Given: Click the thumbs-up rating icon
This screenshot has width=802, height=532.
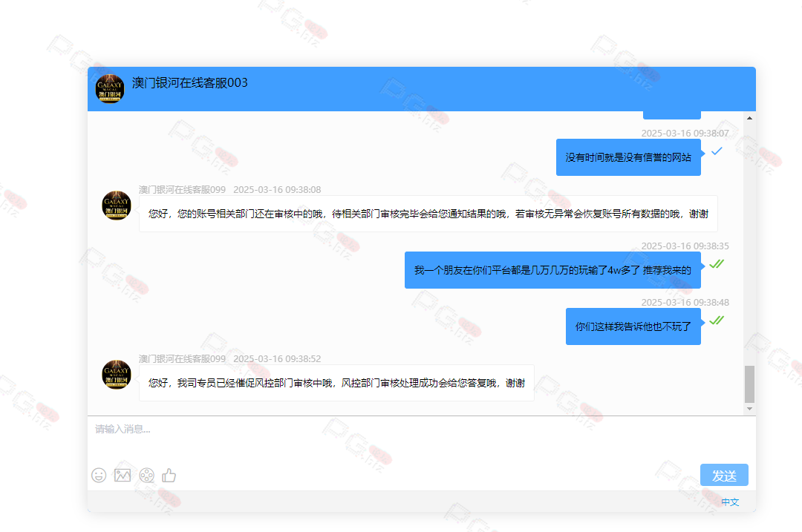Looking at the screenshot, I should click(169, 476).
